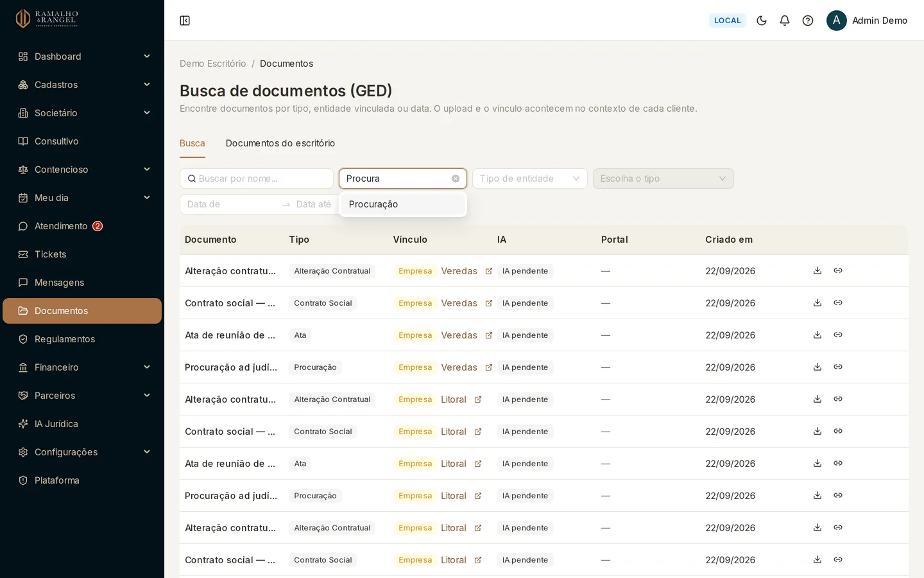Open the Litoral link in the Procuração ad judicia row
Image resolution: width=924 pixels, height=578 pixels.
point(454,496)
